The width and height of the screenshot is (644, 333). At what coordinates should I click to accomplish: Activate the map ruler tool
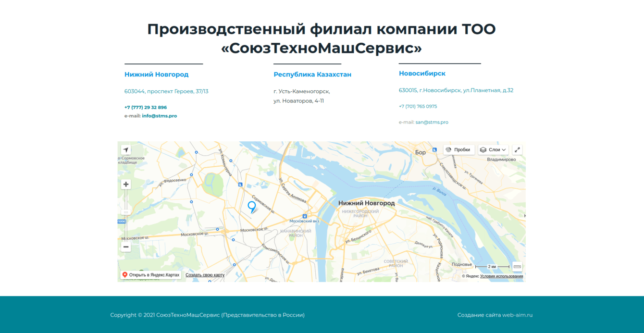point(517,267)
